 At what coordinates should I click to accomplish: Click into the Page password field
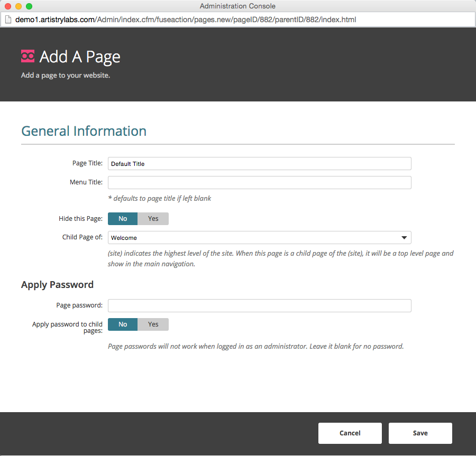(260, 305)
